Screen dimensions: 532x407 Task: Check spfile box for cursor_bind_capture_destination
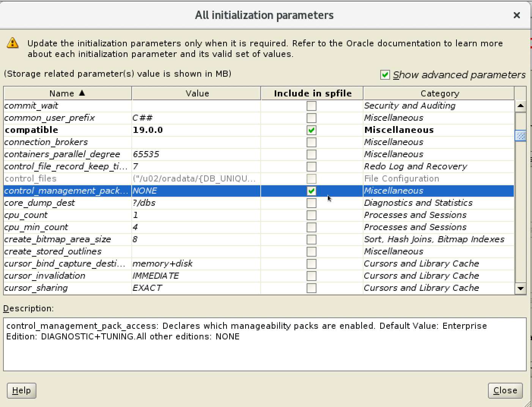click(x=312, y=264)
